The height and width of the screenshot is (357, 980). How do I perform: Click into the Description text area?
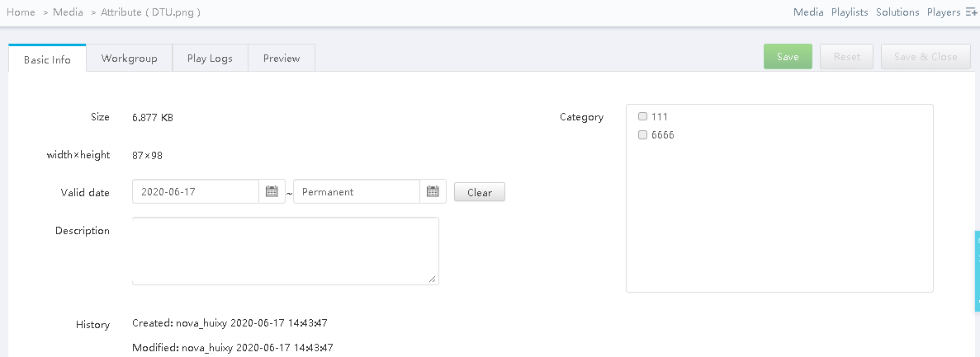(x=285, y=251)
